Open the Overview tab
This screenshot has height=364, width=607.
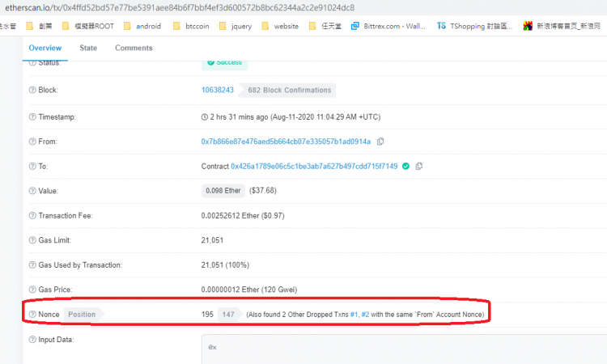[x=45, y=48]
